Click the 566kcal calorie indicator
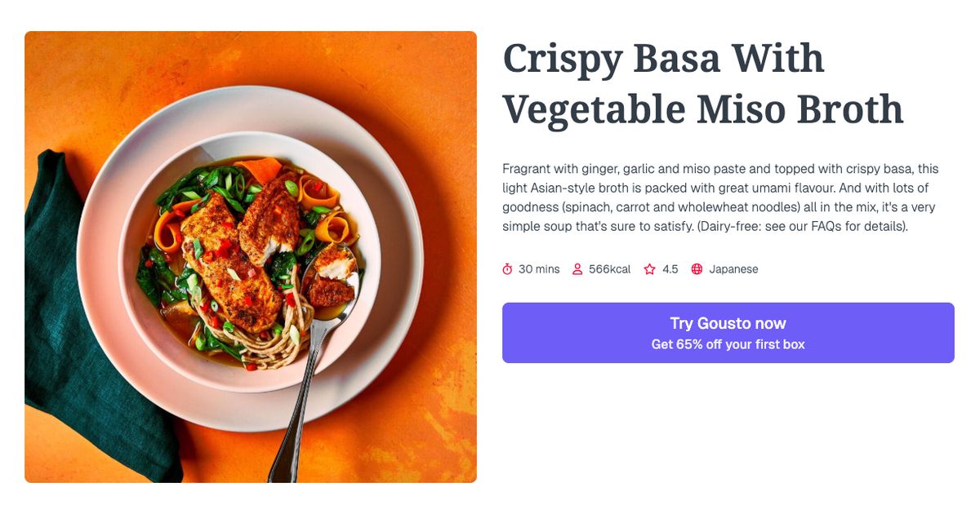980x514 pixels. 608,268
